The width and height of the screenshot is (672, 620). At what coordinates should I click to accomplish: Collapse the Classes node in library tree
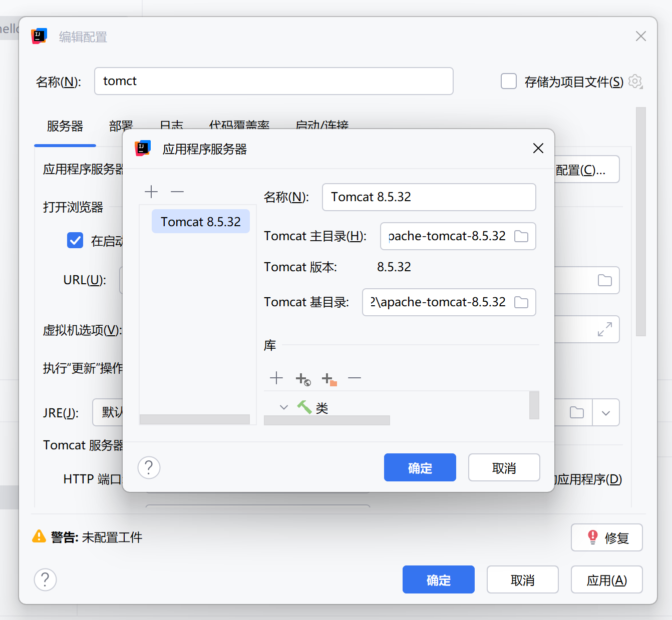pos(284,407)
